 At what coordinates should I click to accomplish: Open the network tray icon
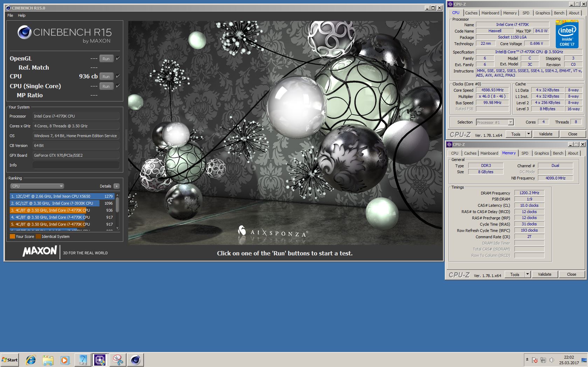coord(543,360)
